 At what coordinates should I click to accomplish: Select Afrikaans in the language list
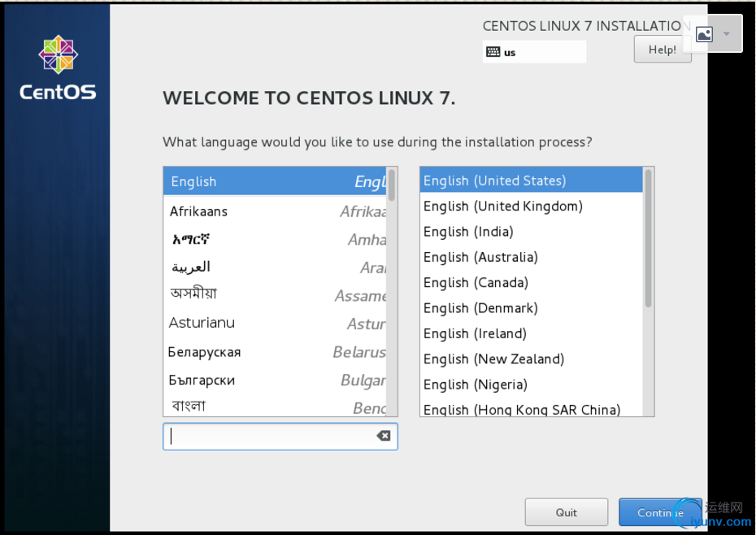(276, 211)
